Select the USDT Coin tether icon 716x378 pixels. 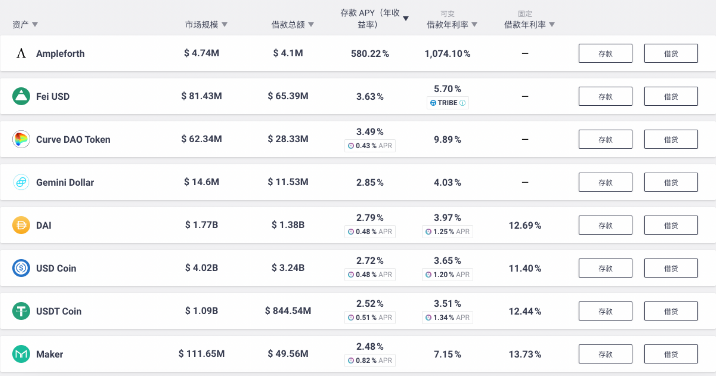click(21, 311)
